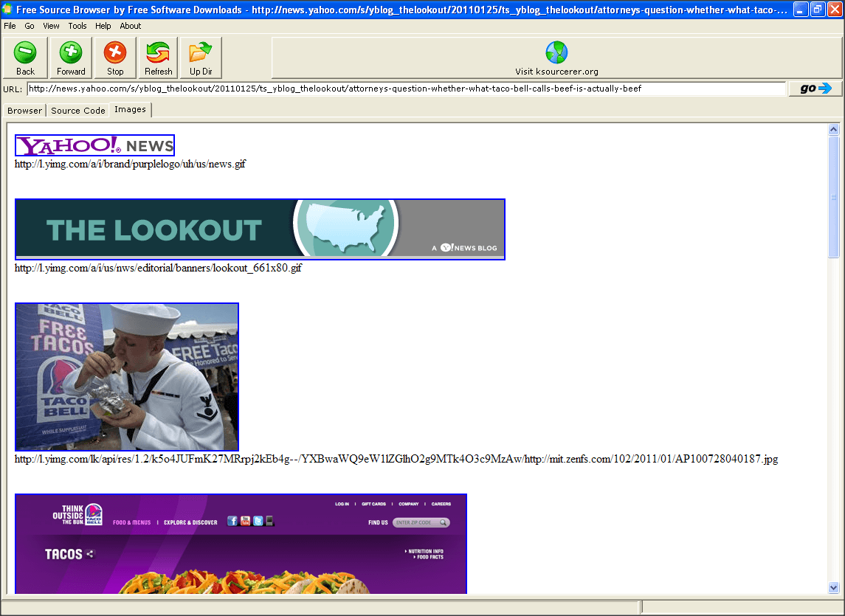Image resolution: width=845 pixels, height=616 pixels.
Task: Click the Stop loading icon
Action: coord(114,52)
